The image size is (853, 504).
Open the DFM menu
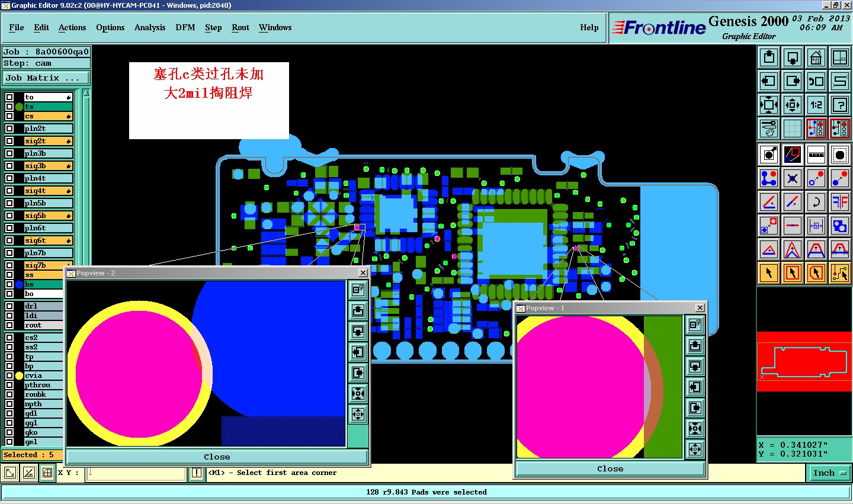click(x=185, y=27)
